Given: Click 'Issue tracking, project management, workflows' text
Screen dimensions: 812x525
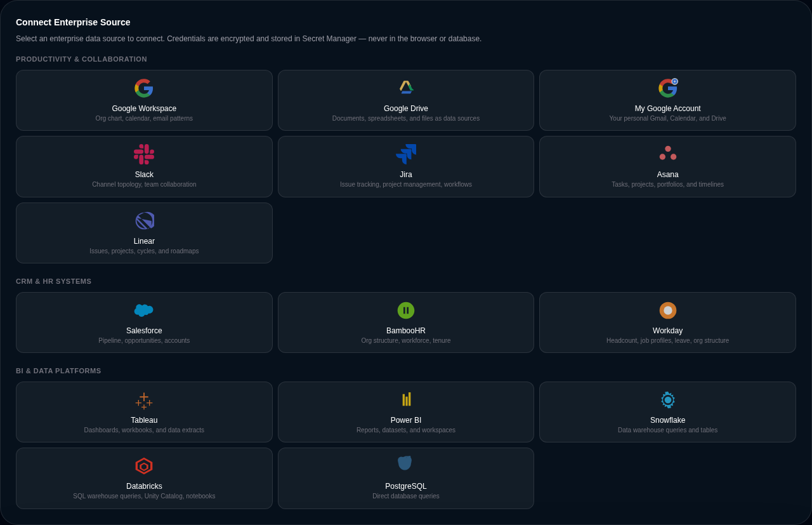Looking at the screenshot, I should point(406,185).
